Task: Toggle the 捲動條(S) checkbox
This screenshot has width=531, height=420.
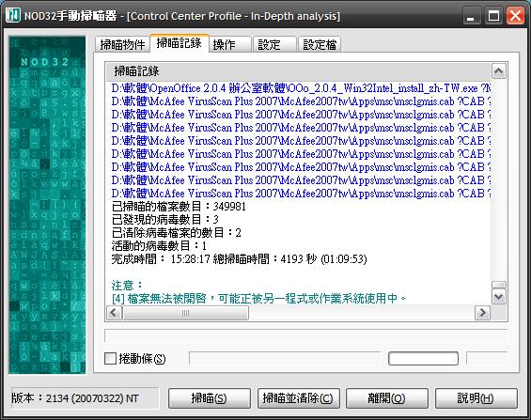Action: (x=110, y=358)
